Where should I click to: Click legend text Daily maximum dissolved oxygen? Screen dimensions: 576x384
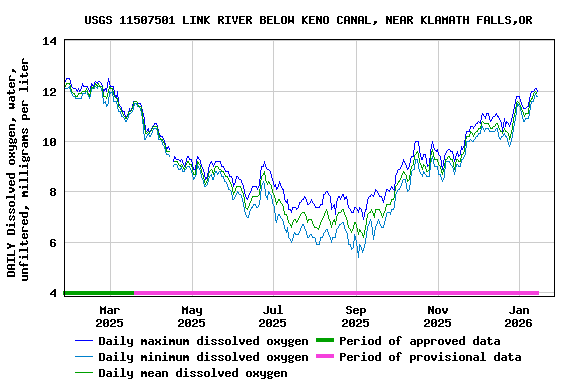[203, 341]
